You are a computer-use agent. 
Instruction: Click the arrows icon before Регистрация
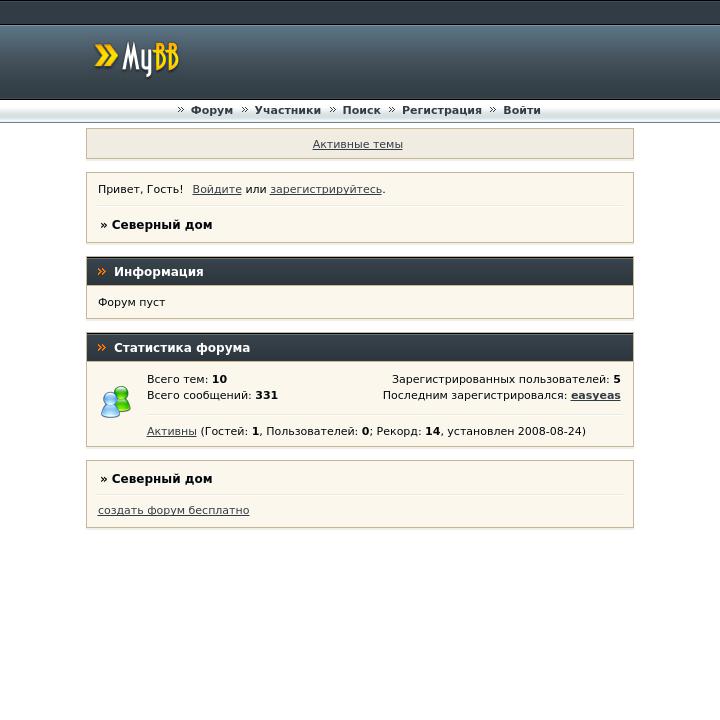pyautogui.click(x=392, y=110)
